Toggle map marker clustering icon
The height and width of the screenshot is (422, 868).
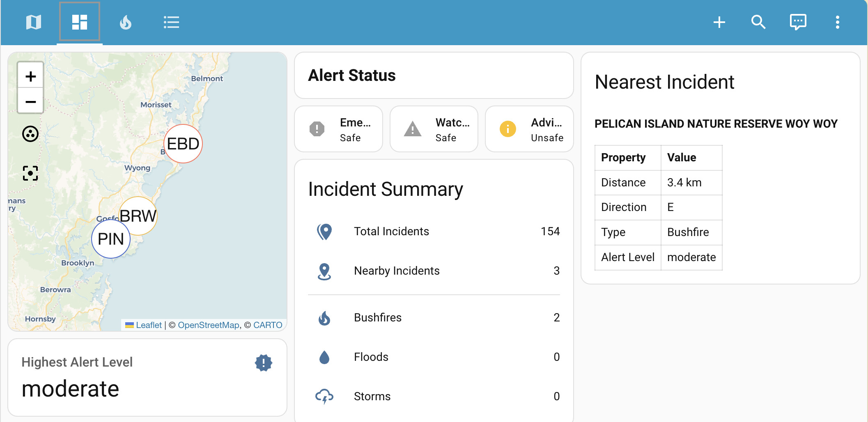point(30,134)
